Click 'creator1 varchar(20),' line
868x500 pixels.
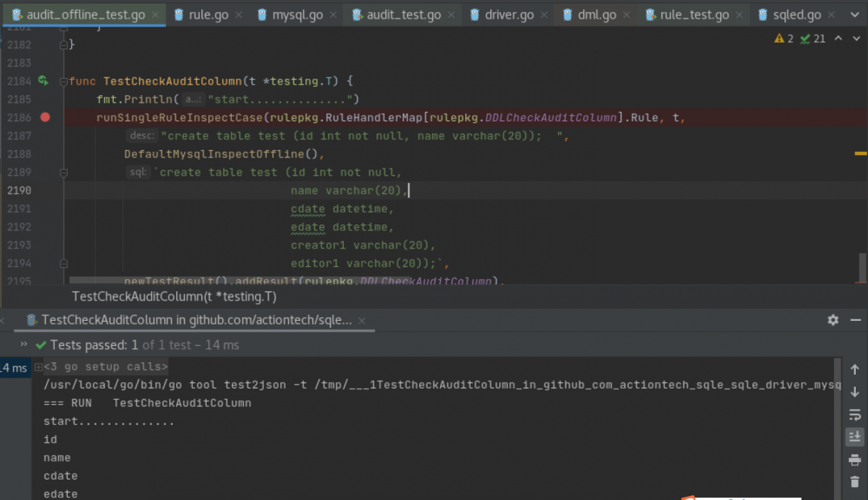tap(363, 246)
